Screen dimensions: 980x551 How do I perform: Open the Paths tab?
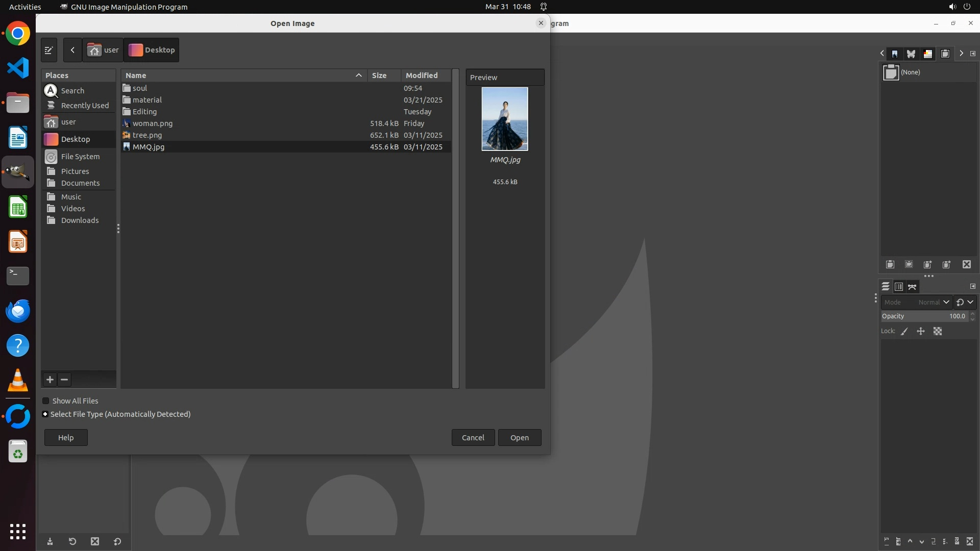[x=912, y=287]
